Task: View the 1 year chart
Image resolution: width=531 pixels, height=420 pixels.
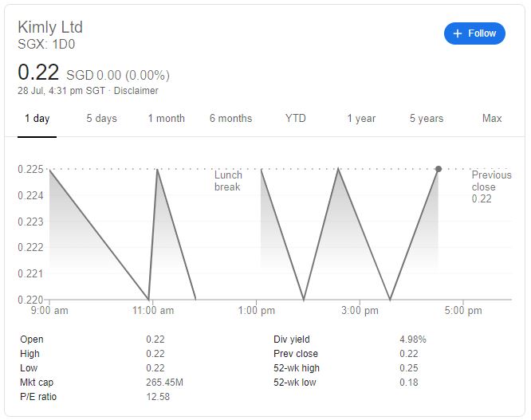Action: tap(361, 119)
